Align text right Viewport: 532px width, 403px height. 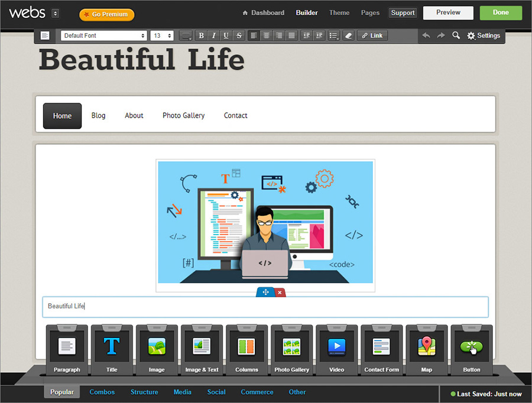click(279, 35)
